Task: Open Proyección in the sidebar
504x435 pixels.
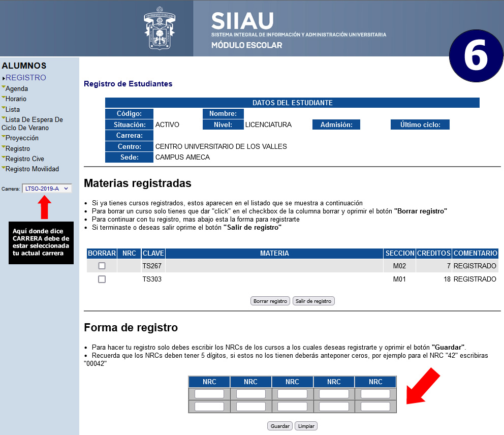Action: (22, 138)
